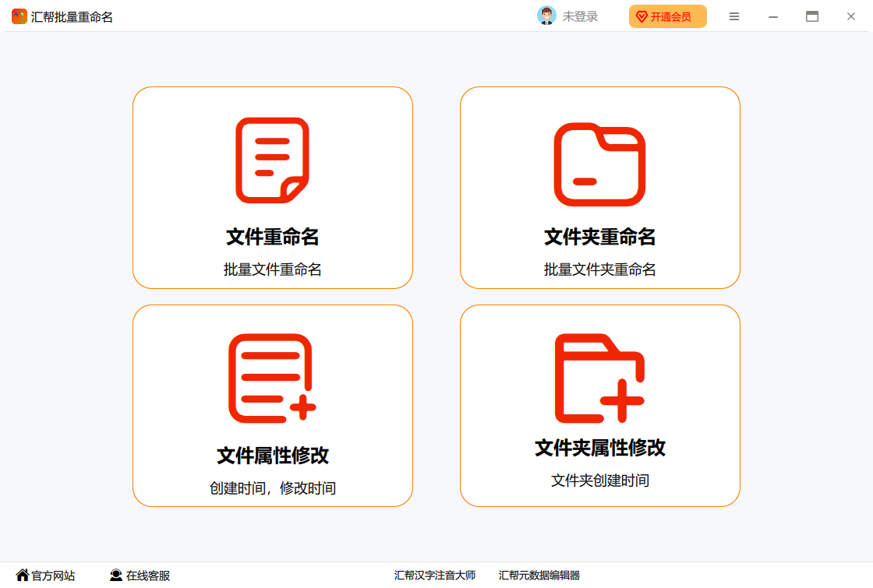Open the 汇帮汉字注音大师 link
873x588 pixels.
tap(435, 576)
